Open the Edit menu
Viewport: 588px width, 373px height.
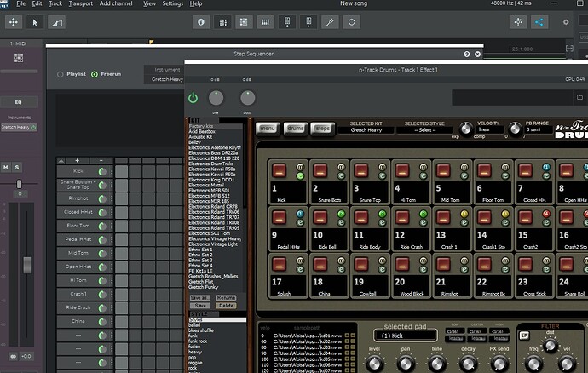pos(37,3)
